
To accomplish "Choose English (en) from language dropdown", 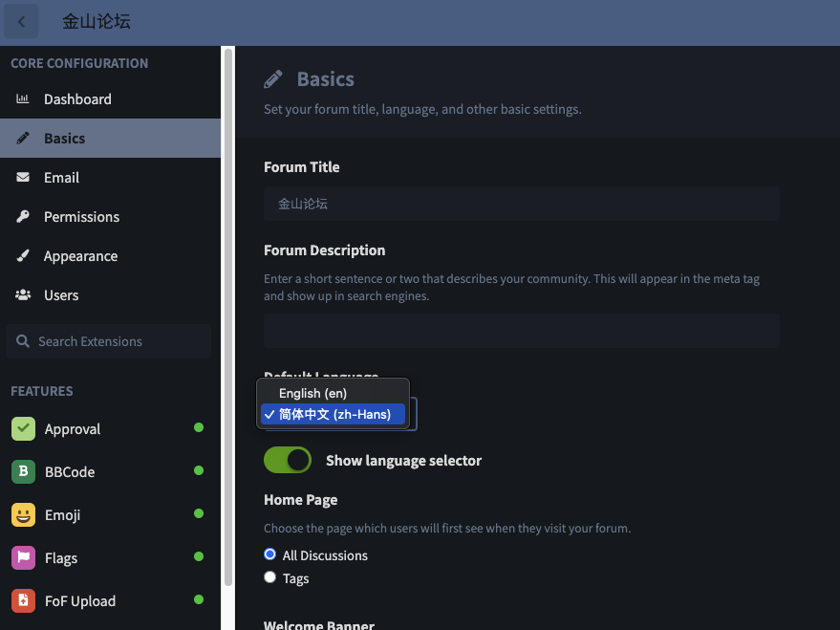I will pyautogui.click(x=312, y=393).
